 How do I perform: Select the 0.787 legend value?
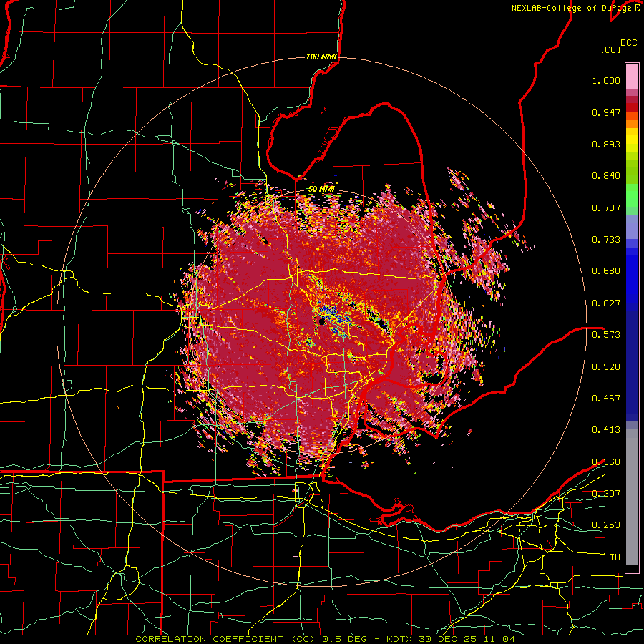pyautogui.click(x=606, y=208)
